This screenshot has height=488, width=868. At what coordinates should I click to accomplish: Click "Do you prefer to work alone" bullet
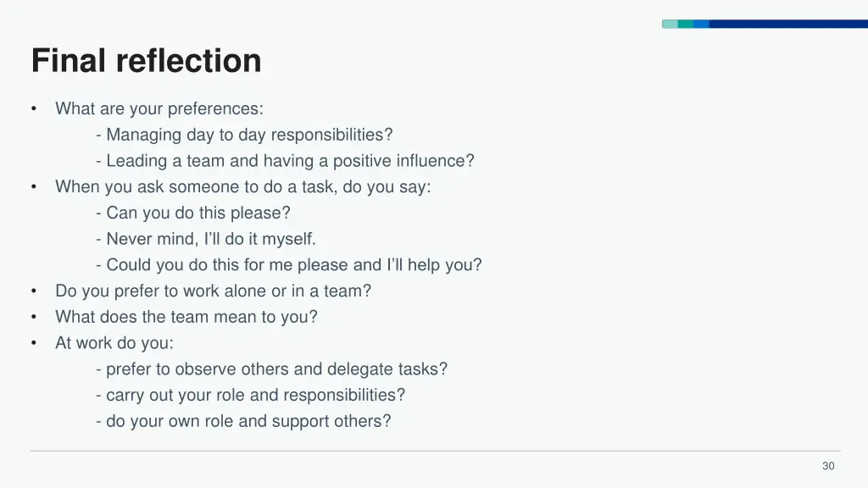pos(213,291)
